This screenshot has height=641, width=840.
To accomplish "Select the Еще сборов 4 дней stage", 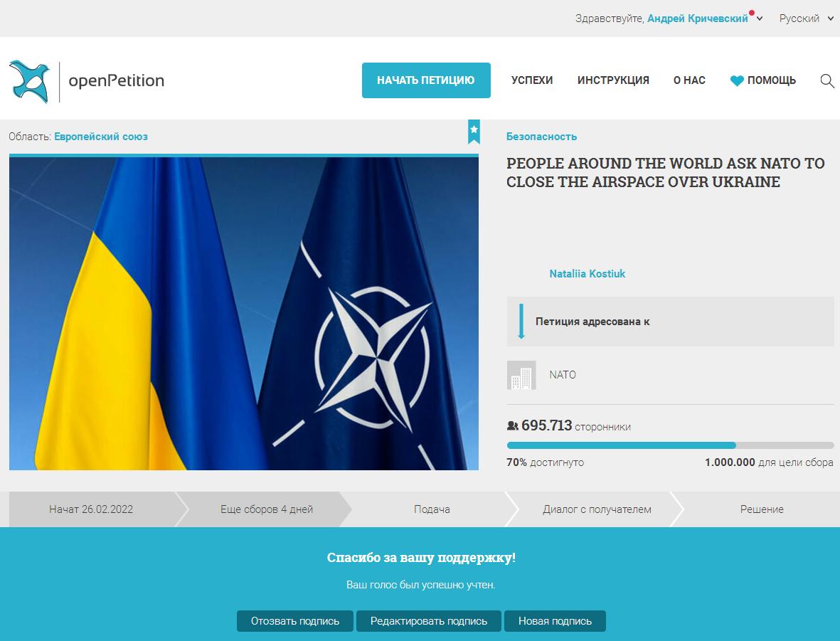I will click(266, 509).
